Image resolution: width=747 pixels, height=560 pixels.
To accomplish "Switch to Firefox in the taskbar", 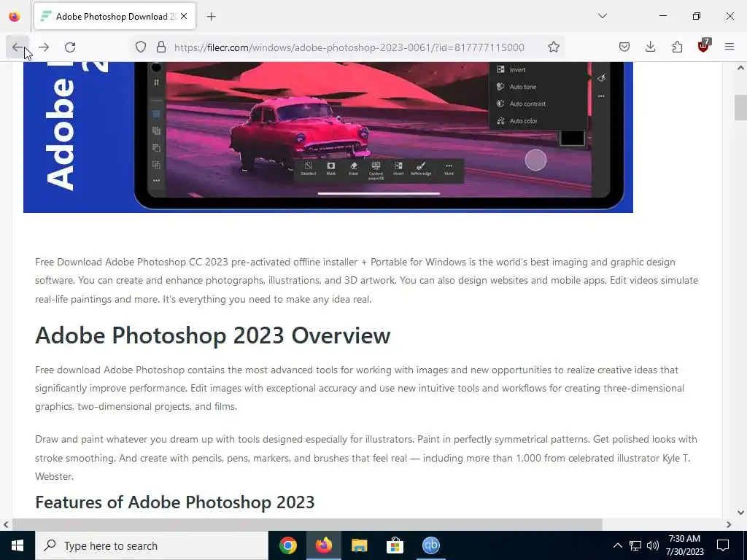I will pos(323,545).
